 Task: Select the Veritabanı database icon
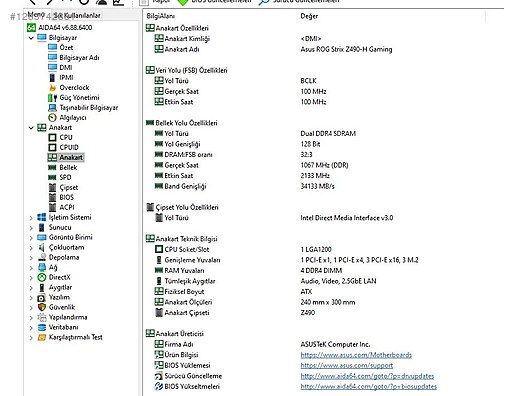point(41,327)
